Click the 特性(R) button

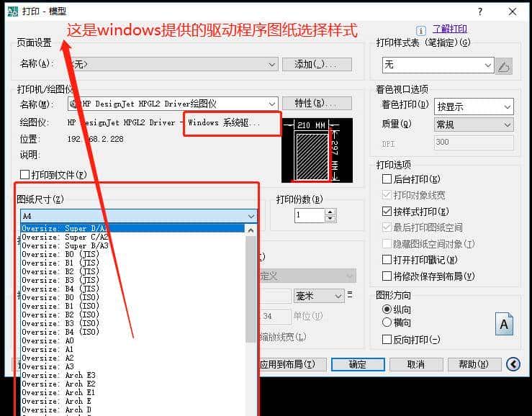[317, 103]
